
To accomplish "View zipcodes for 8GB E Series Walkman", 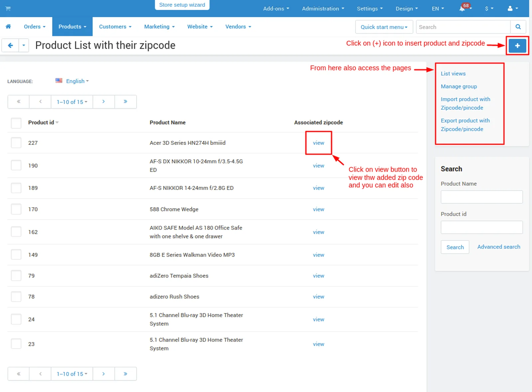I will click(x=319, y=255).
